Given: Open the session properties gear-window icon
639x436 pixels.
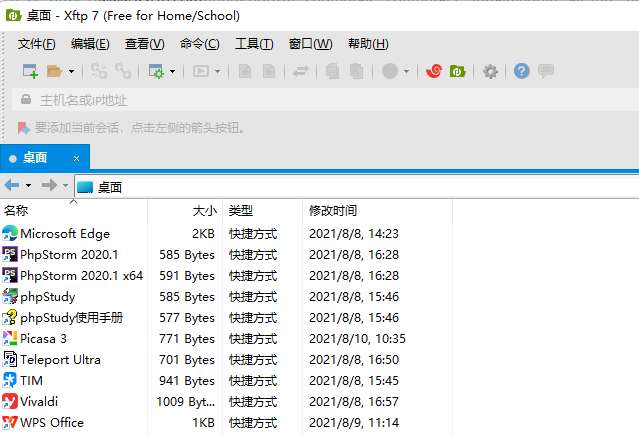Looking at the screenshot, I should (156, 71).
